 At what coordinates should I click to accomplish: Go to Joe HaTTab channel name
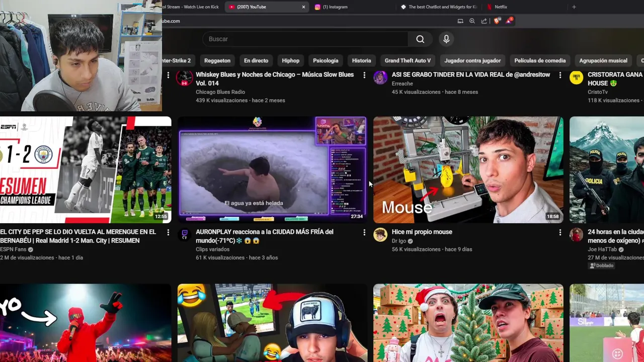603,249
